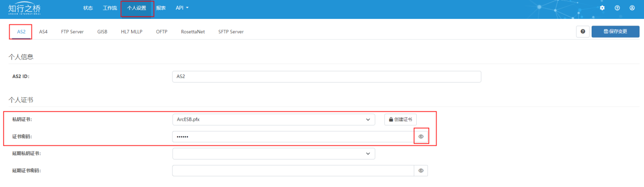Click the 知行之桥 logo

tap(25, 8)
